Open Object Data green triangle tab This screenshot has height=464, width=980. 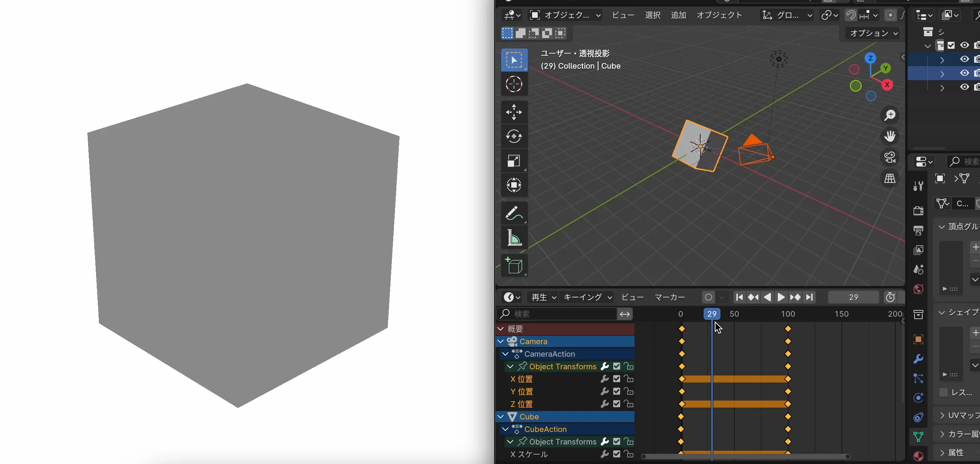click(x=918, y=437)
